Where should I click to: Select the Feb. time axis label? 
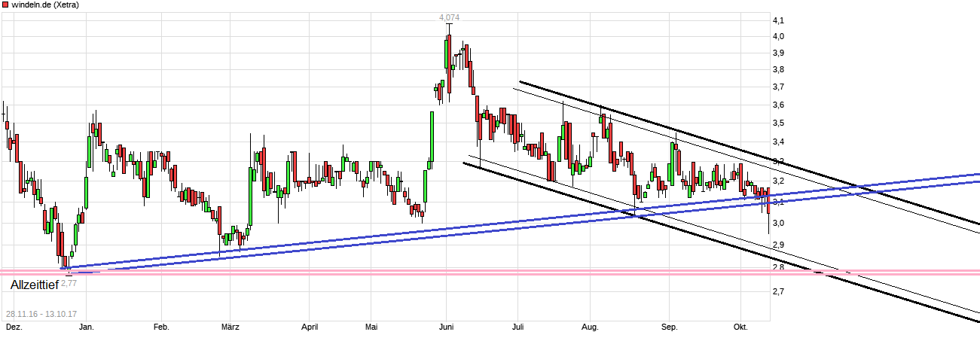click(160, 327)
